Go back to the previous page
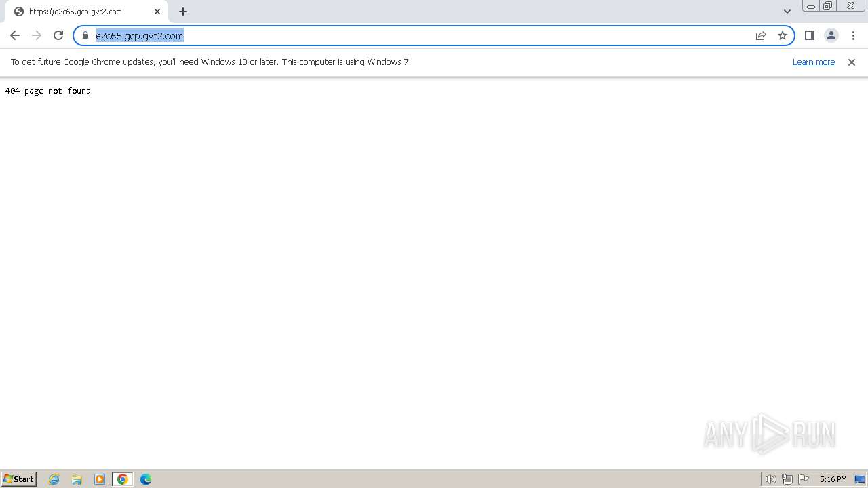868x488 pixels. tap(15, 35)
